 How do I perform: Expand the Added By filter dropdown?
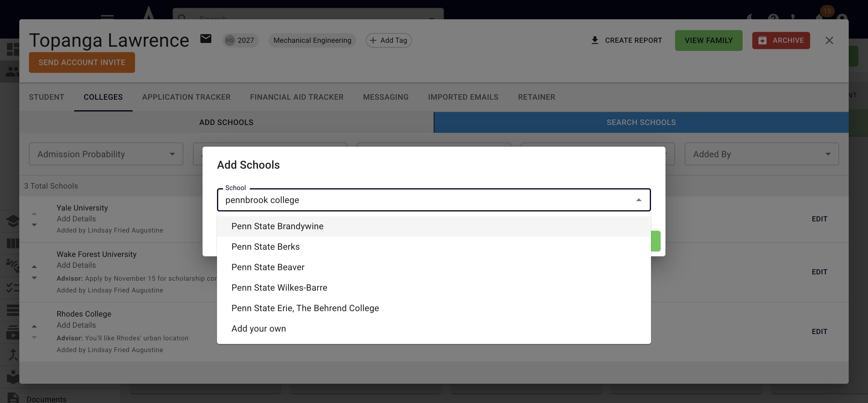(761, 154)
